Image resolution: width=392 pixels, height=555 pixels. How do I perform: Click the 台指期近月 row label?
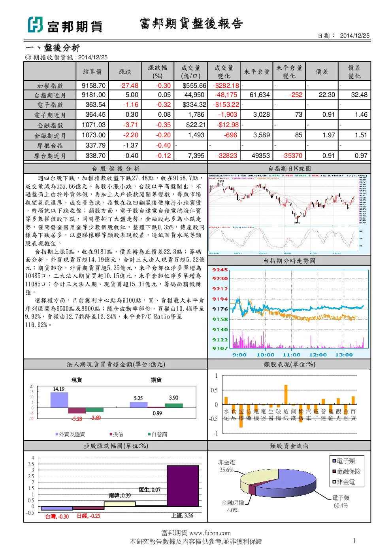point(50,95)
